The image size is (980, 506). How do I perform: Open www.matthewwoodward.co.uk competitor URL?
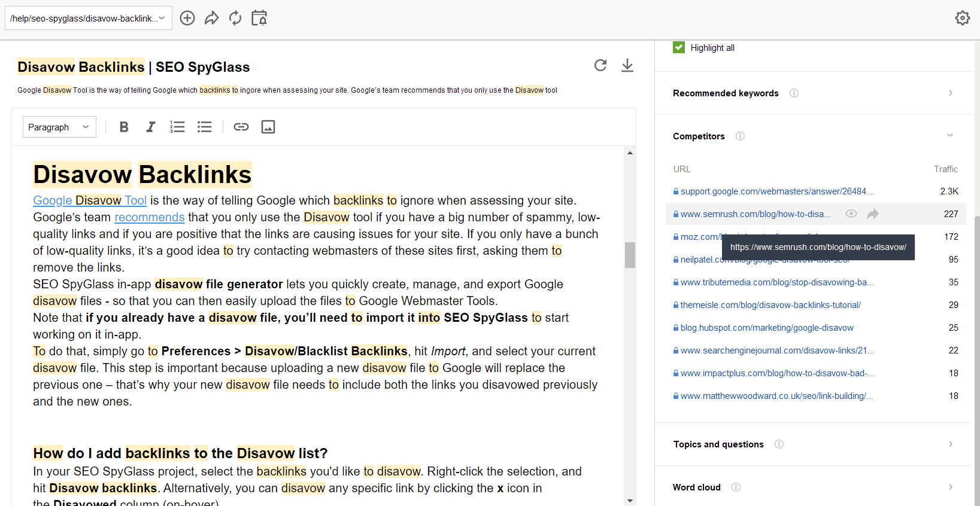(776, 396)
